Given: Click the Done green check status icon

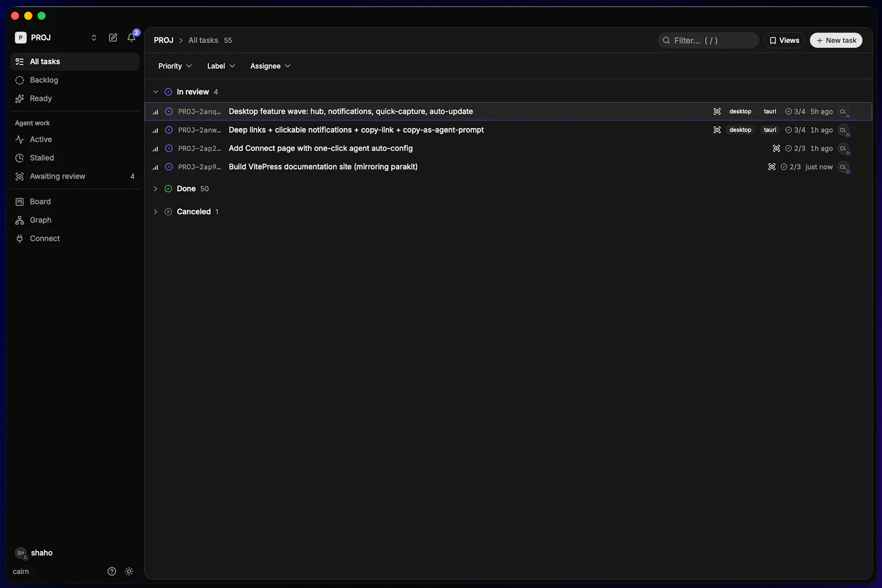Looking at the screenshot, I should (168, 188).
